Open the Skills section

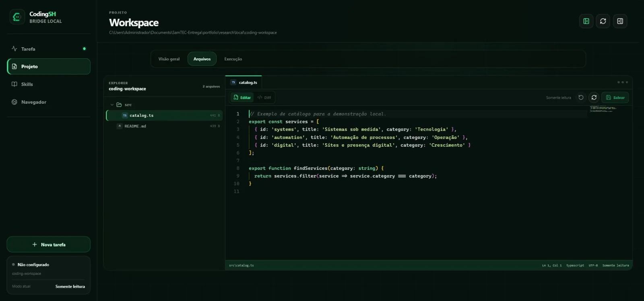tap(48, 84)
